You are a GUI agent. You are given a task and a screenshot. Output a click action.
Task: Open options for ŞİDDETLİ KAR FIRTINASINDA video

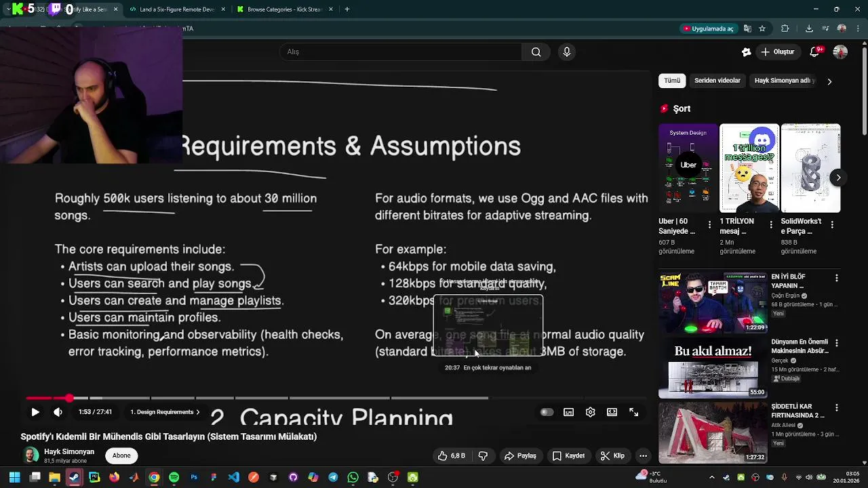pos(837,408)
